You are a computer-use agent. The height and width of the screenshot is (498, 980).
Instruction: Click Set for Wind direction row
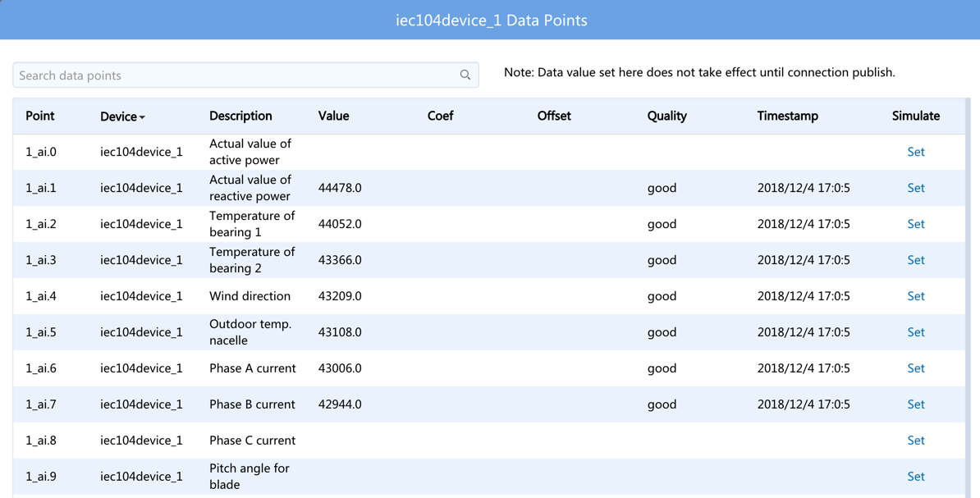916,296
